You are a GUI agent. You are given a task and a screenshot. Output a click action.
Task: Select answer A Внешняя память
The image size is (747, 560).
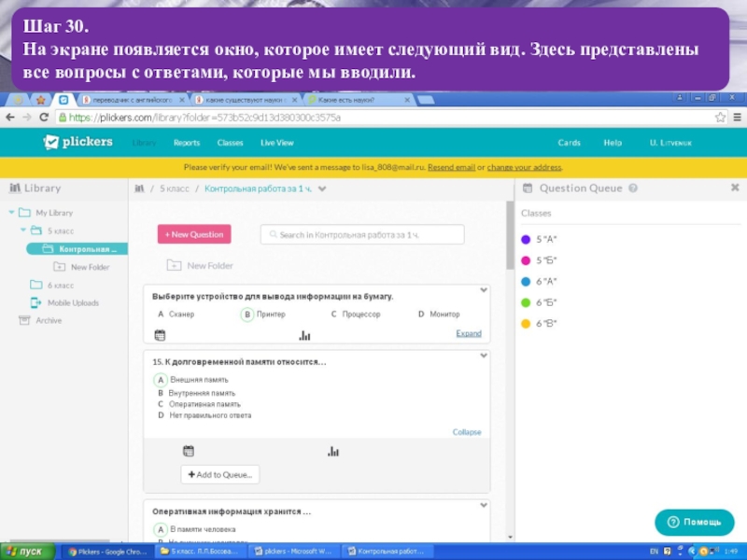[x=191, y=380]
